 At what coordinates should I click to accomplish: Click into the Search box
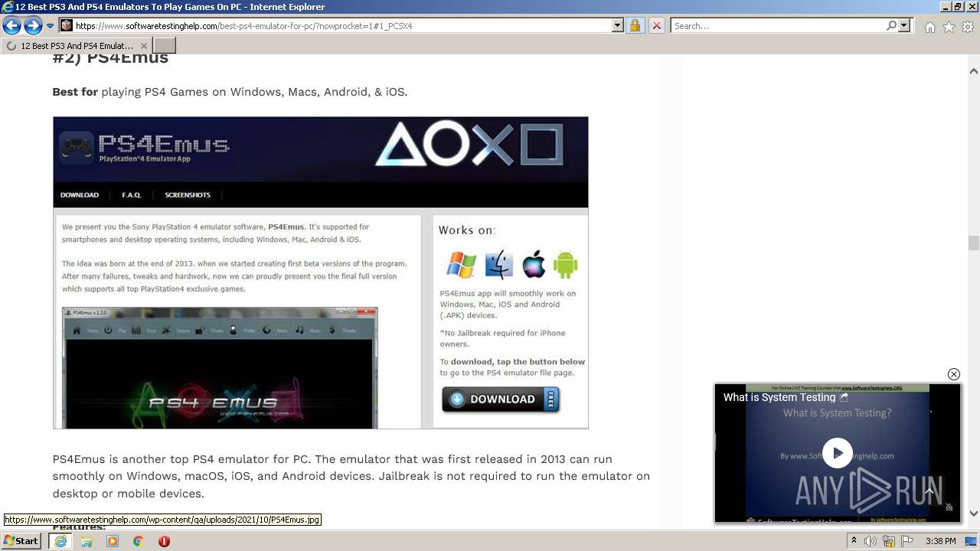pyautogui.click(x=778, y=25)
